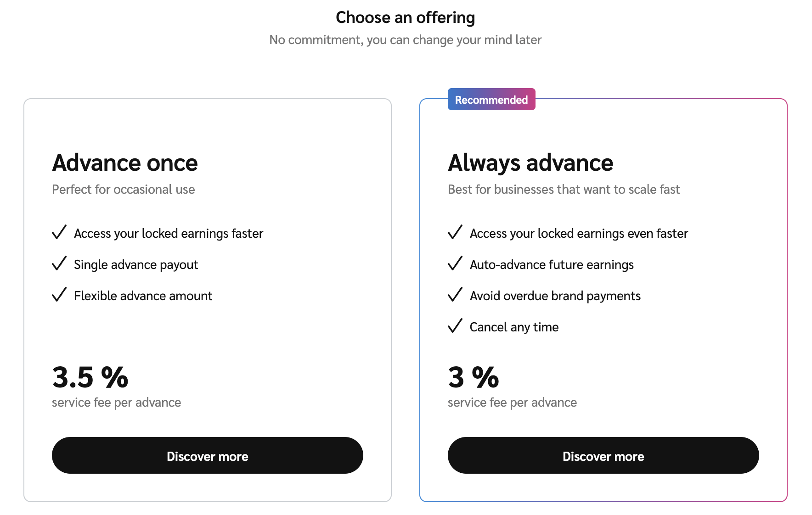Select the 'Always advance' heading

point(530,163)
